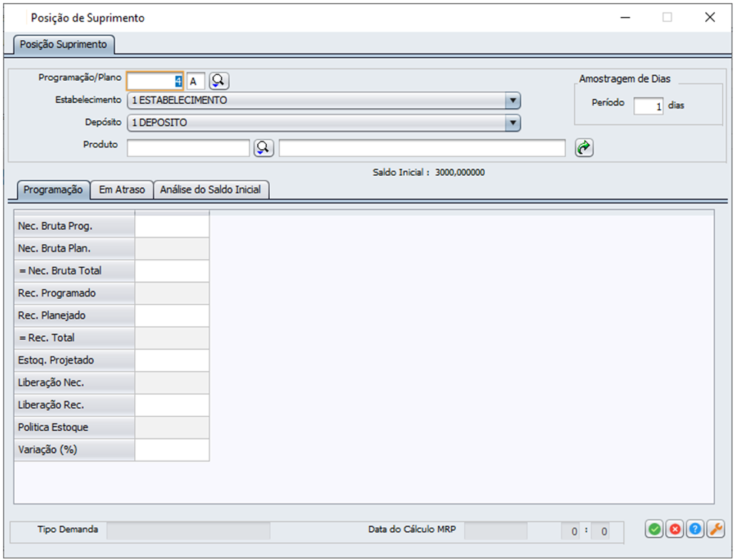Viewport: 734px width, 560px height.
Task: Open the blue question mark help icon
Action: tap(695, 529)
